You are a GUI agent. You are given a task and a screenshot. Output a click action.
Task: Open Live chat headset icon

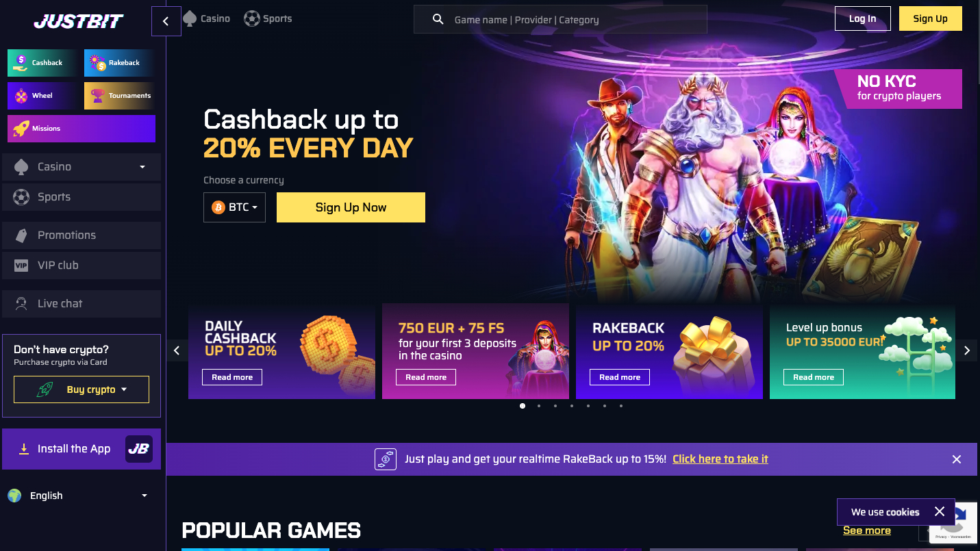21,304
